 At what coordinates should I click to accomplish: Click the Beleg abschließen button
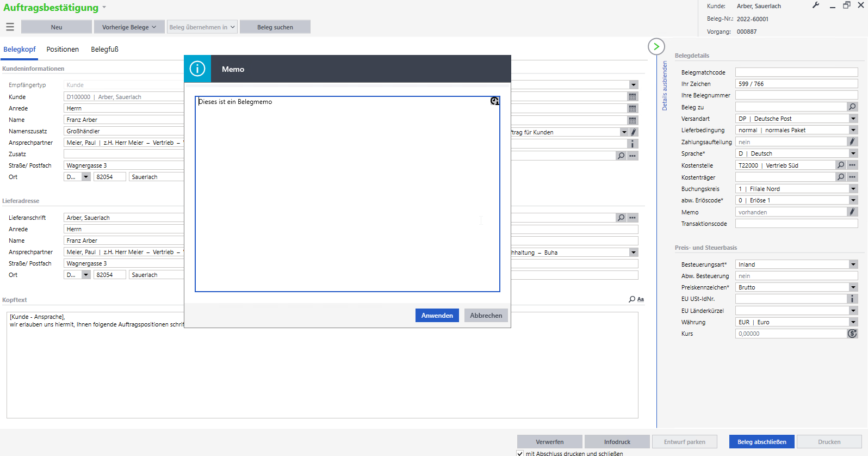[x=762, y=442]
